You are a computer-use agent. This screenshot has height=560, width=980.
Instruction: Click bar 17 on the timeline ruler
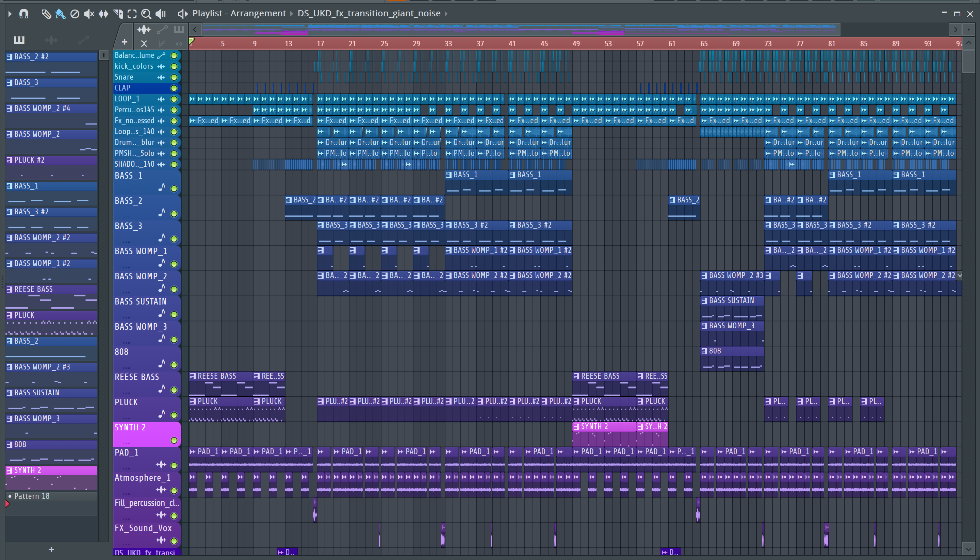click(321, 44)
